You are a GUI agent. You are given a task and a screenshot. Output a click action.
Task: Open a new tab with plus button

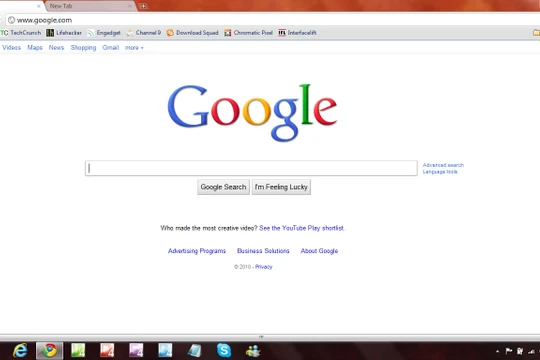tap(143, 6)
